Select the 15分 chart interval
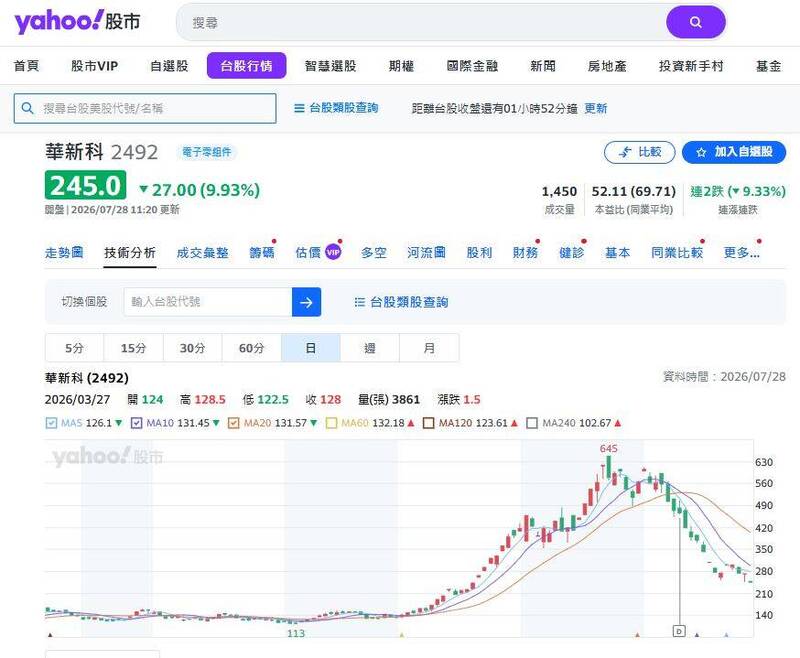 point(134,348)
